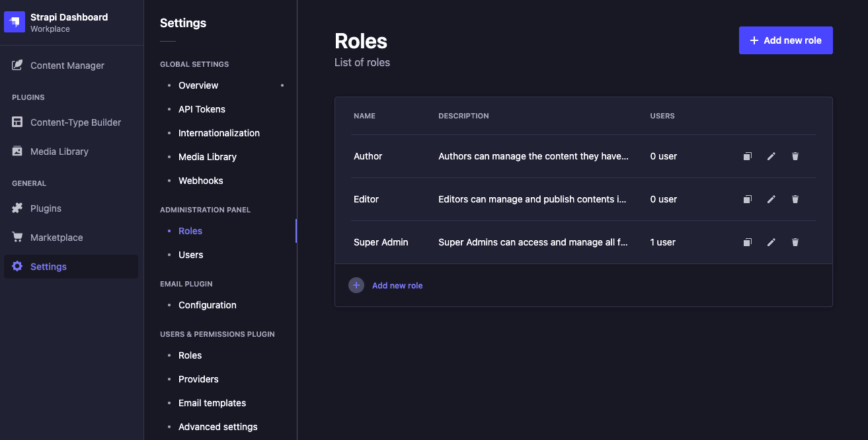868x440 pixels.
Task: Edit the Author role with pencil icon
Action: (x=771, y=156)
